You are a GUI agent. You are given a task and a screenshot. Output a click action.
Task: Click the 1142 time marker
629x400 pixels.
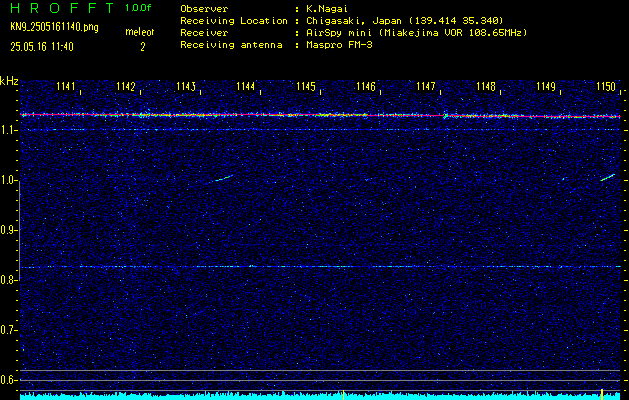coord(126,87)
